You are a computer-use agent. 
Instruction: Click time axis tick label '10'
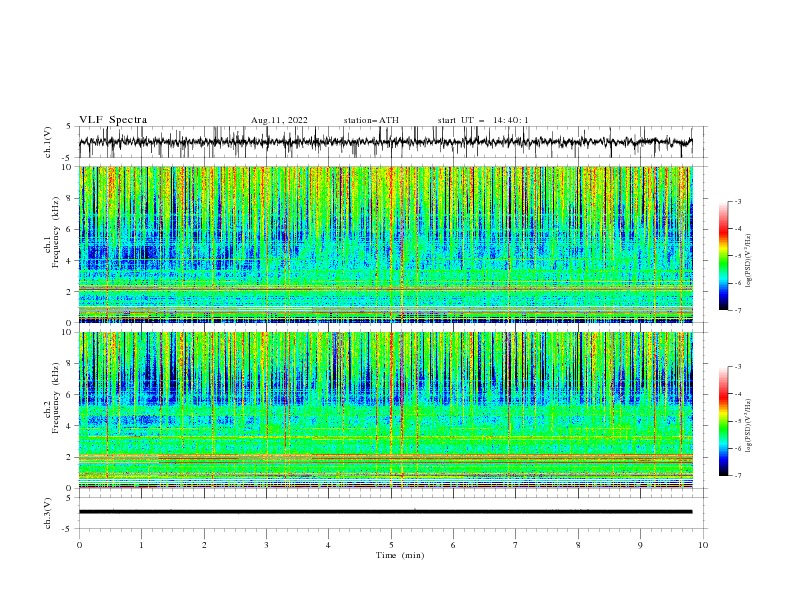(x=703, y=545)
